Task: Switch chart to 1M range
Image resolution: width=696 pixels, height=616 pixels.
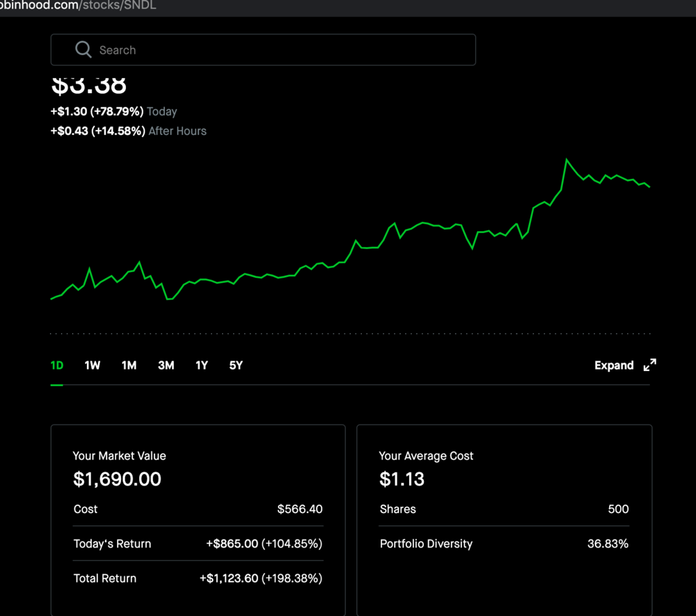Action: click(129, 365)
